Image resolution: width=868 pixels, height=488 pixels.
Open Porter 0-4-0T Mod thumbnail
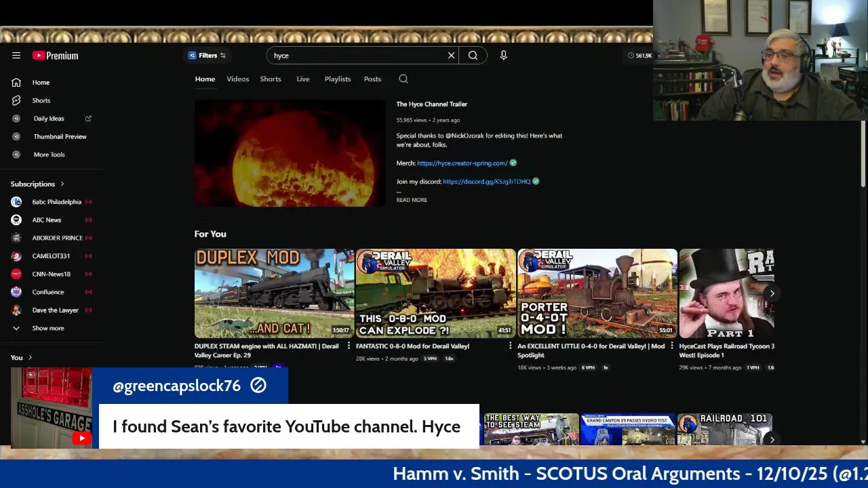click(597, 293)
